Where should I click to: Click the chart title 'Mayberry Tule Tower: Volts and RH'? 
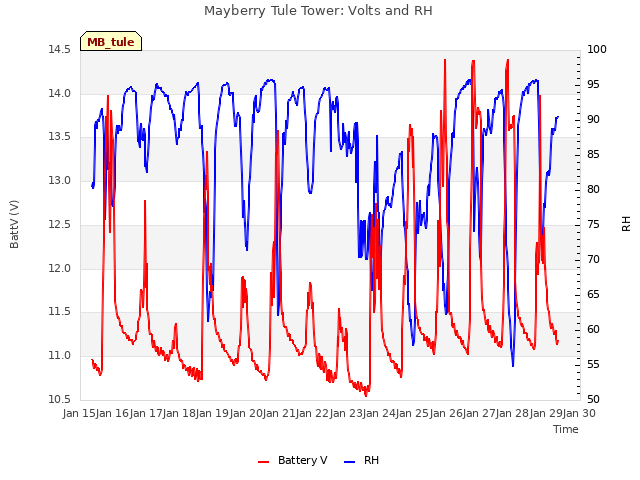(318, 11)
